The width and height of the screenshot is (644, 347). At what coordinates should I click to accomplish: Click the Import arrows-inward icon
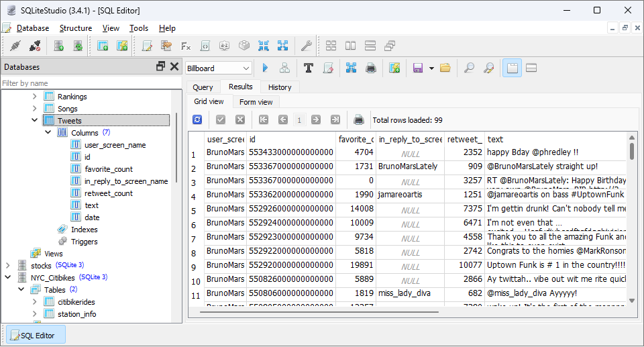[263, 46]
